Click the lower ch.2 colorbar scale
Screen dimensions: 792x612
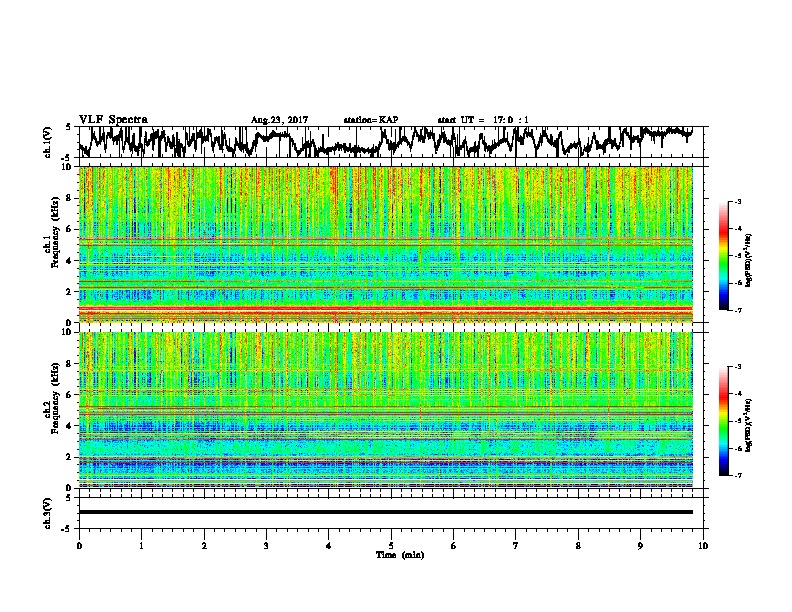click(723, 421)
